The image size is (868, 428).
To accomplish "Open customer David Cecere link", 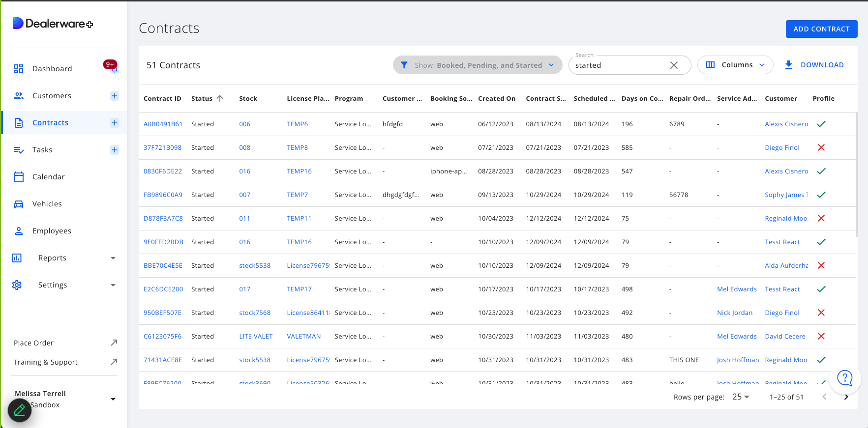I will tap(785, 336).
